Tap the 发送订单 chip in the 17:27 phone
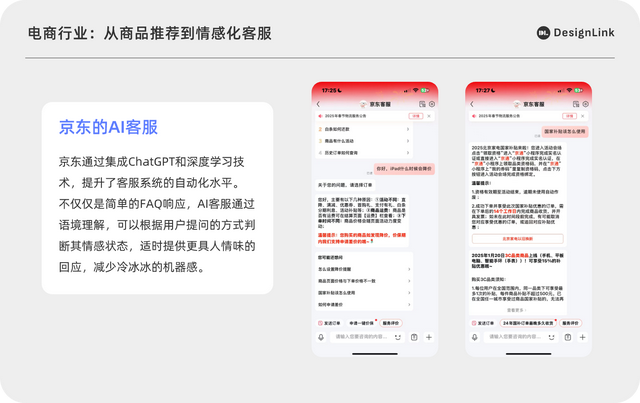 483,323
